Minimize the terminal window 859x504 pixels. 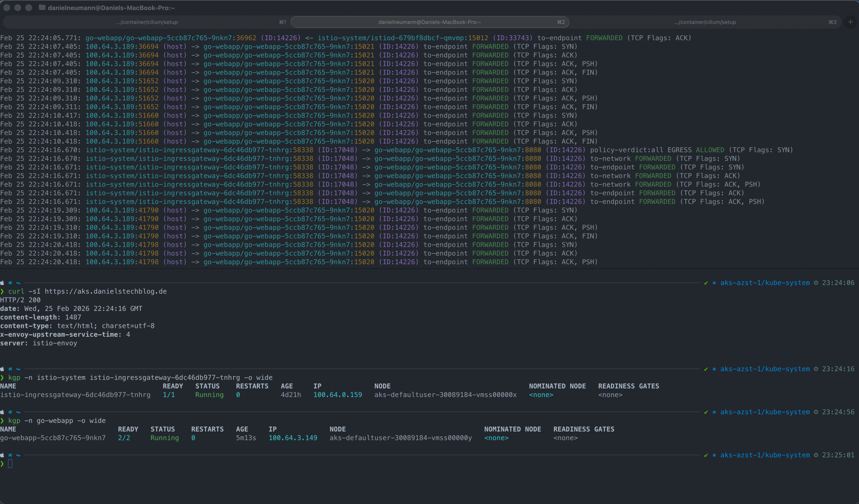(18, 7)
